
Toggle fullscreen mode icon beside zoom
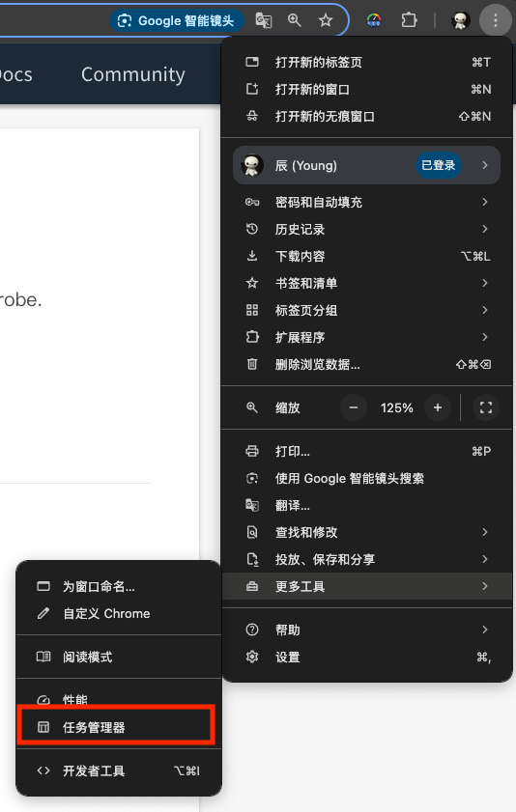click(485, 407)
